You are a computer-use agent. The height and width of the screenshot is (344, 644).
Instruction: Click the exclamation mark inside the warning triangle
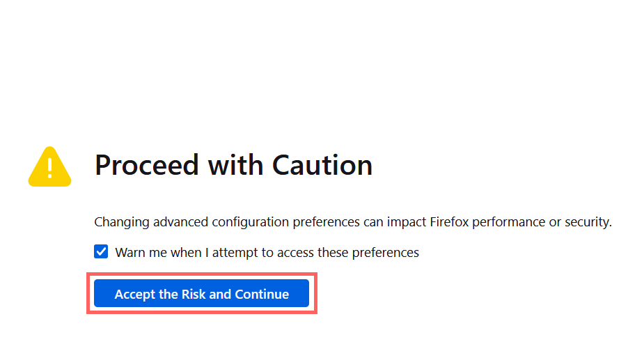click(x=49, y=168)
